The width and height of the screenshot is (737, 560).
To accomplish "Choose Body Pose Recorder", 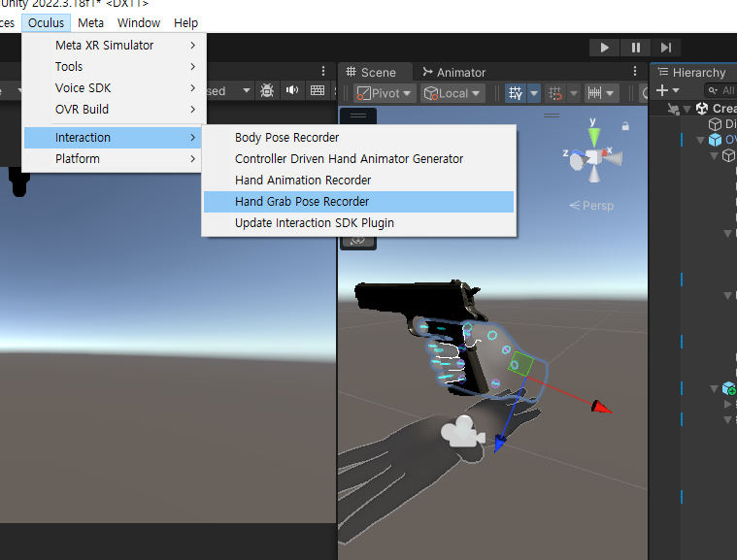I will click(x=358, y=137).
